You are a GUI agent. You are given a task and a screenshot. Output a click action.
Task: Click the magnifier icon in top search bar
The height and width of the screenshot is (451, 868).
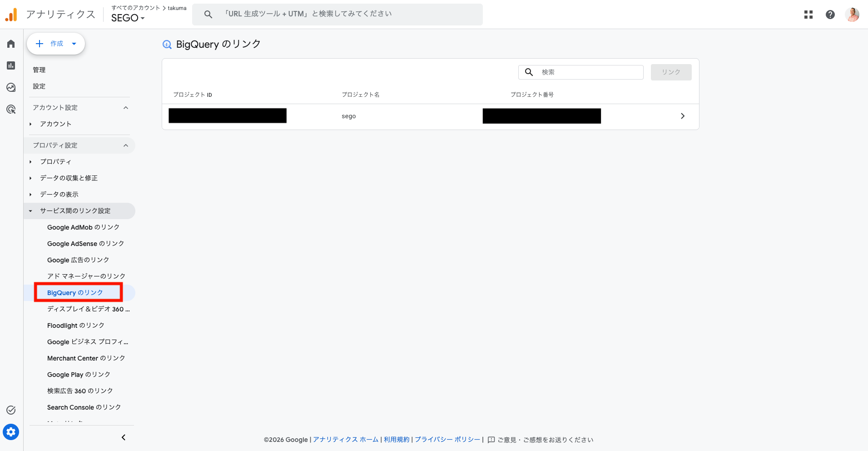pyautogui.click(x=208, y=15)
